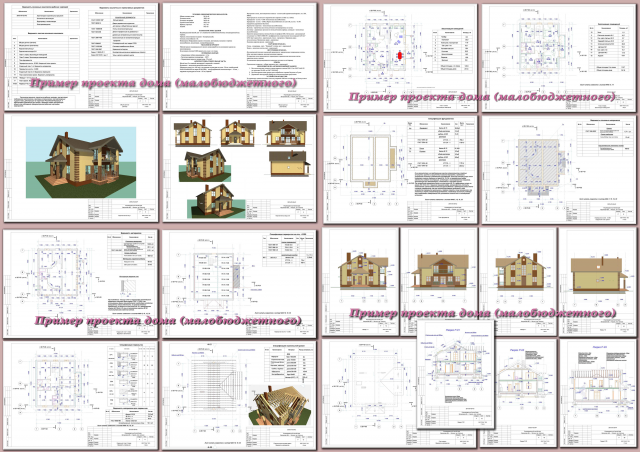Open the rafter plan sheet with roof framing render
The height and width of the screenshot is (452, 640).
point(240,395)
